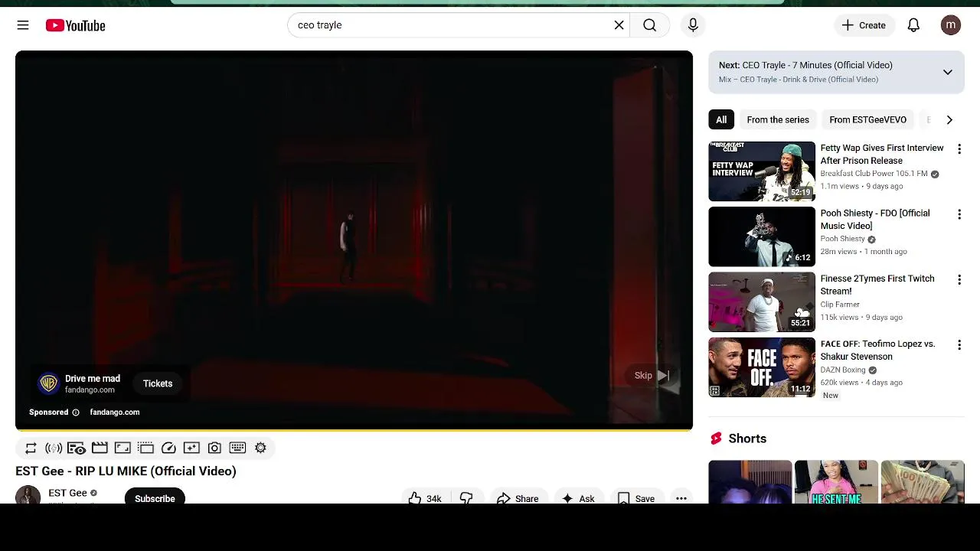This screenshot has width=980, height=551.
Task: Select the From ESTGeeVEVO chip
Action: pos(867,119)
